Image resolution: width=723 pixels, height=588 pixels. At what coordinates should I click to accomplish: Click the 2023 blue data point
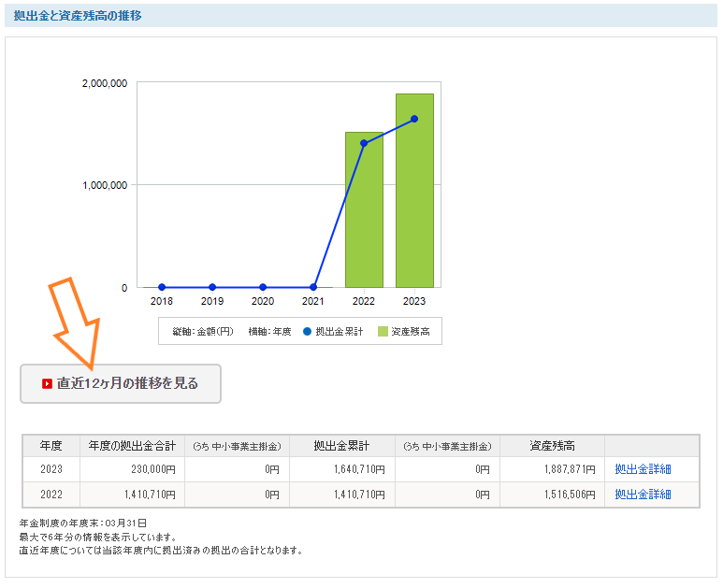414,119
